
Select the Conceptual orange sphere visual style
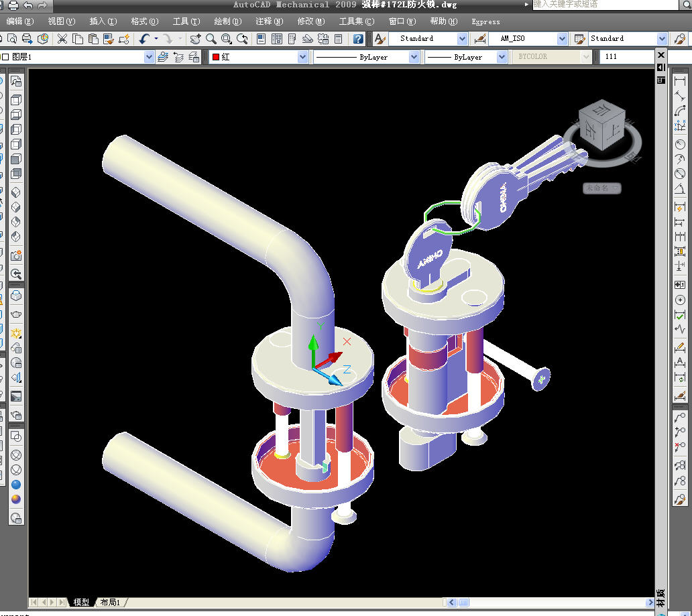pyautogui.click(x=16, y=499)
